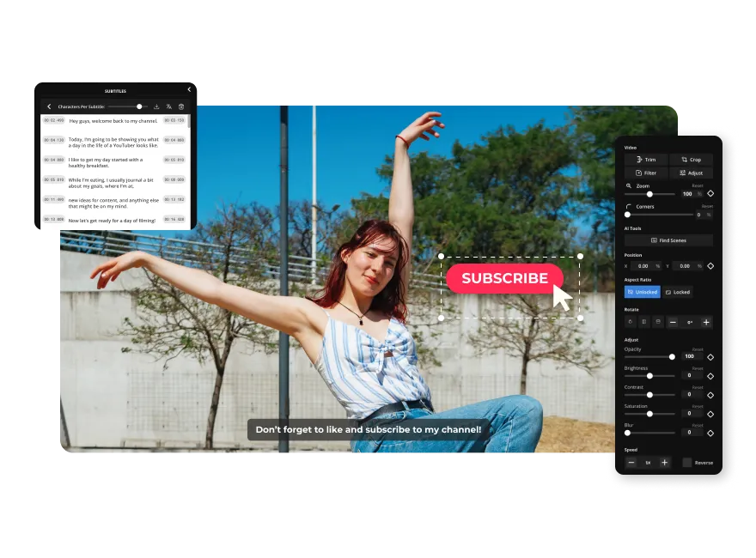
Task: Delete subtitles with the trash icon
Action: [x=181, y=106]
